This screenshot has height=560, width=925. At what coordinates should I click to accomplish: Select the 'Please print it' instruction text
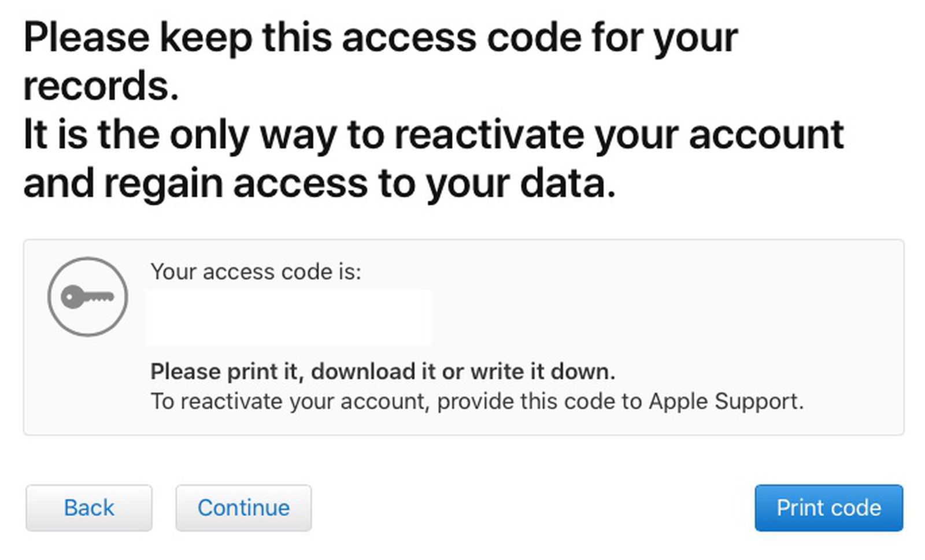click(383, 372)
